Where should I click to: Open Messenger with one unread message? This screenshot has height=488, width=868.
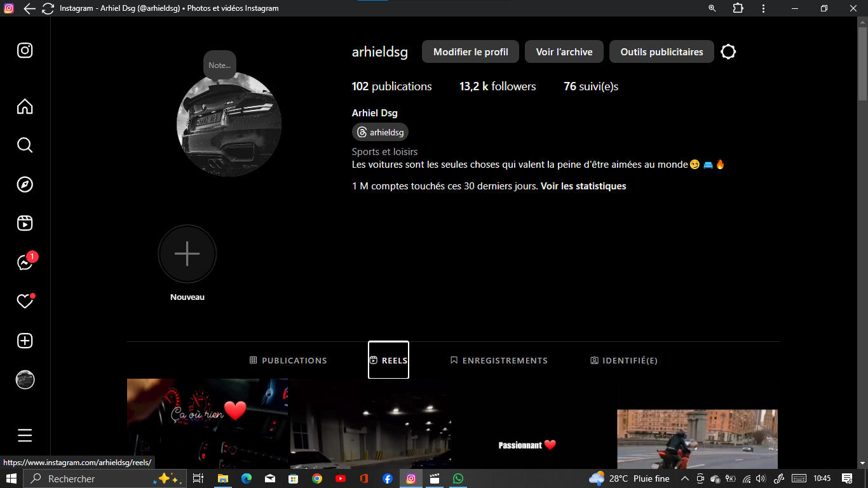point(25,262)
